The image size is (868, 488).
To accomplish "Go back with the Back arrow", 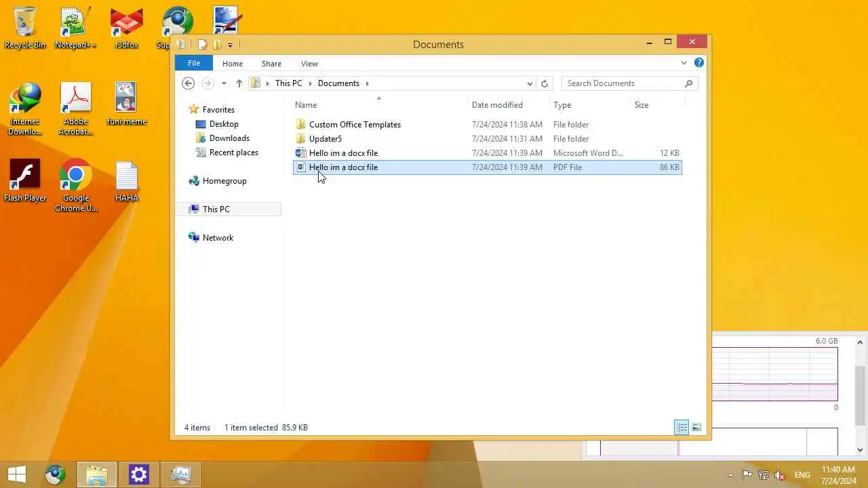I will point(189,83).
